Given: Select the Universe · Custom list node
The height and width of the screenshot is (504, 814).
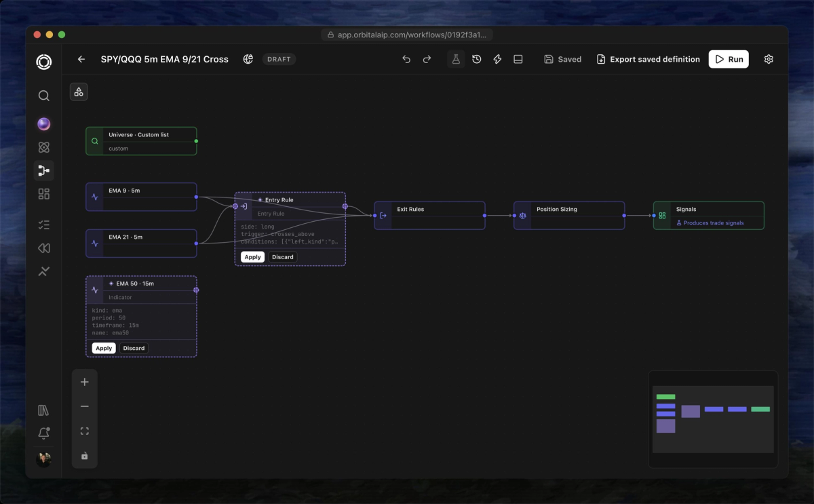Looking at the screenshot, I should pos(141,141).
